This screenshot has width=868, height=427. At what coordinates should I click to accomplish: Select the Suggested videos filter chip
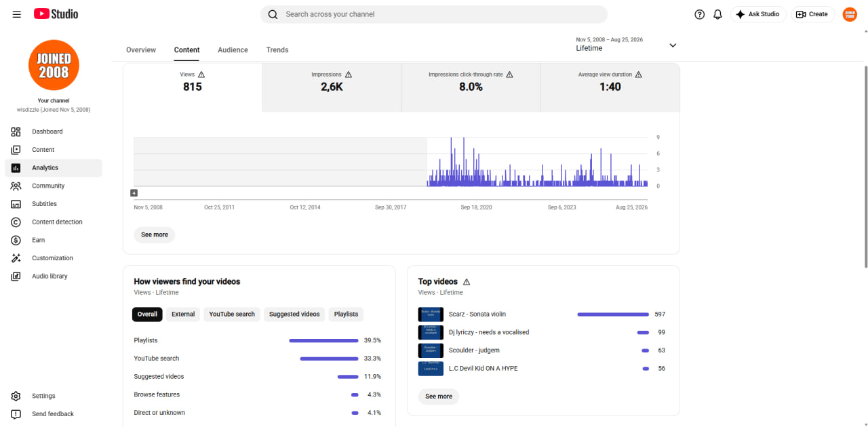(294, 314)
